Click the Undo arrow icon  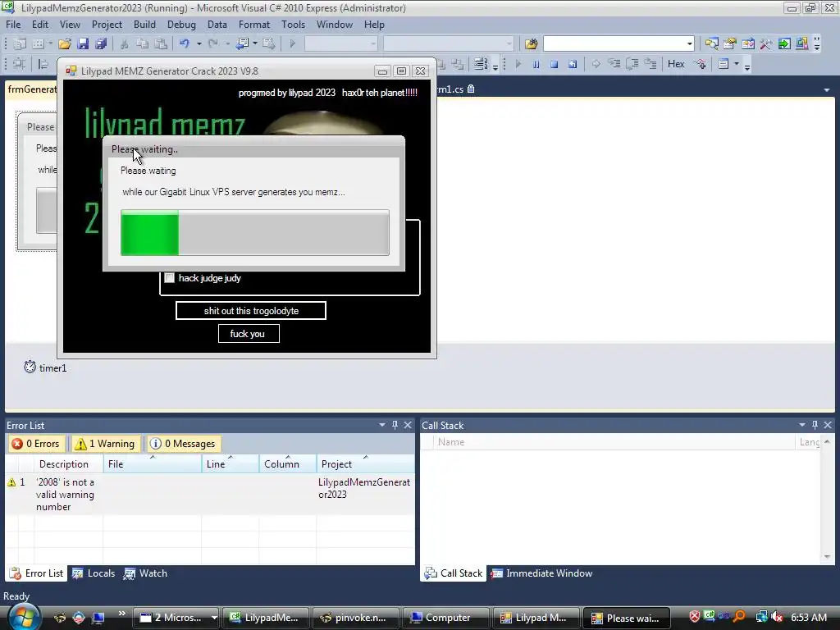pos(185,43)
